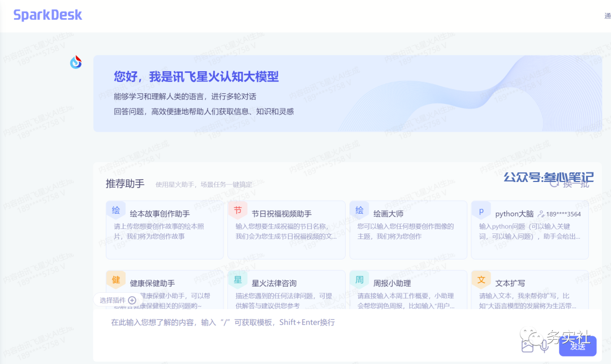Image resolution: width=611 pixels, height=364 pixels.
Task: Click the 推荐助手 heading
Action: coord(125,184)
